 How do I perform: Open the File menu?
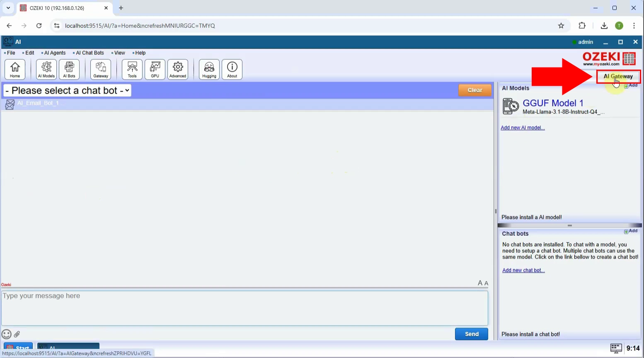click(11, 53)
